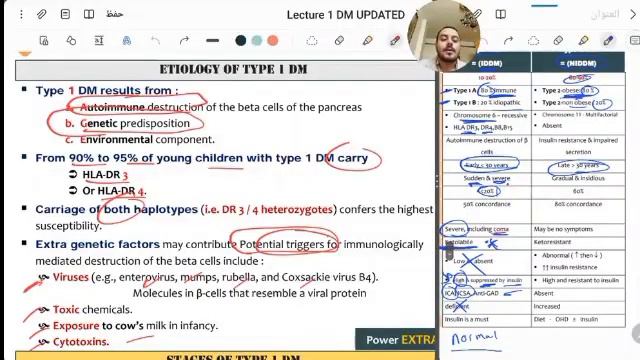This screenshot has width=640, height=360.
Task: Tap the floating presenter webcam thumbnail
Action: (x=444, y=36)
